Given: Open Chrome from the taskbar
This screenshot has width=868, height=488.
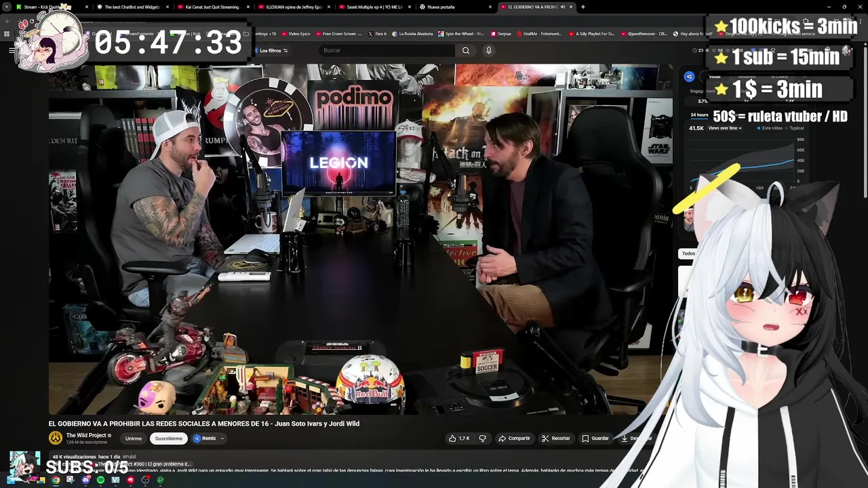Looking at the screenshot, I should click(56, 480).
